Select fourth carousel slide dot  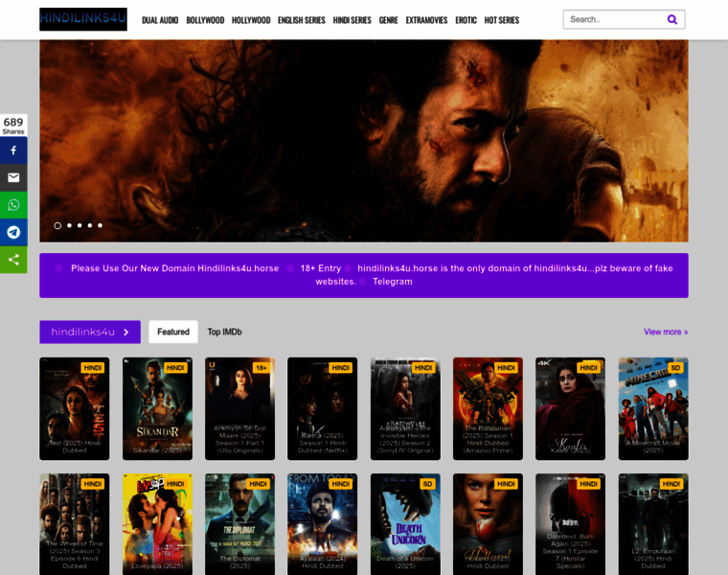tap(90, 226)
